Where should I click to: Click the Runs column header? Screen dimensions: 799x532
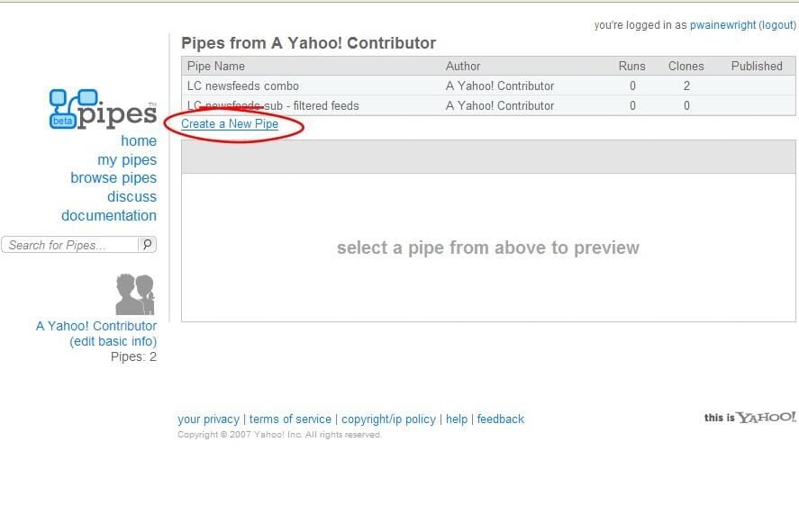(x=631, y=67)
